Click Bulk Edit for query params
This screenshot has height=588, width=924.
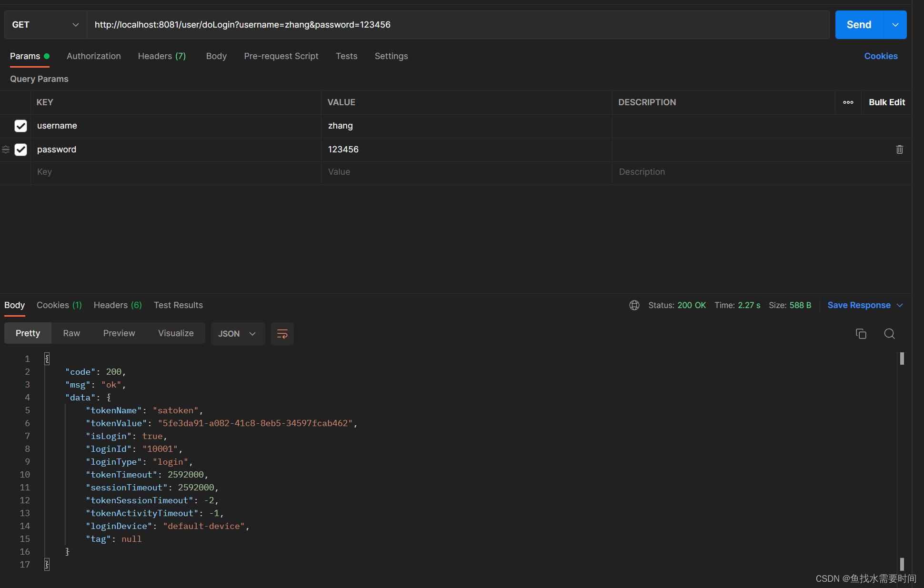pyautogui.click(x=886, y=102)
